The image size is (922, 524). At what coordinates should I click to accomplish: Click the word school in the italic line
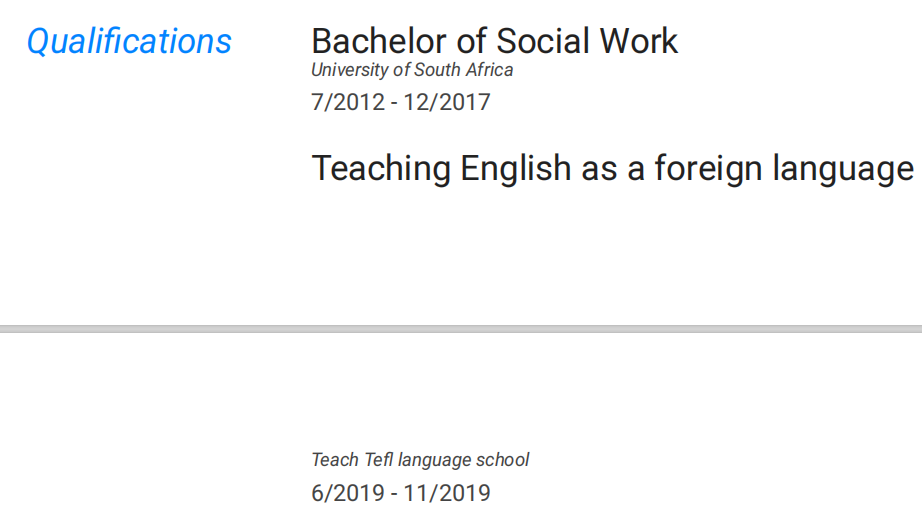point(505,460)
